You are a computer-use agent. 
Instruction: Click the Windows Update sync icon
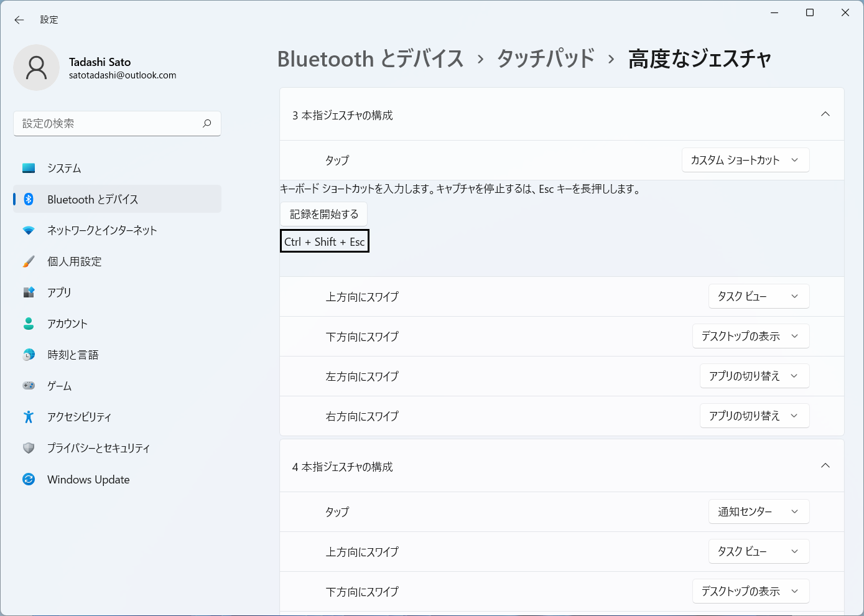pyautogui.click(x=29, y=479)
